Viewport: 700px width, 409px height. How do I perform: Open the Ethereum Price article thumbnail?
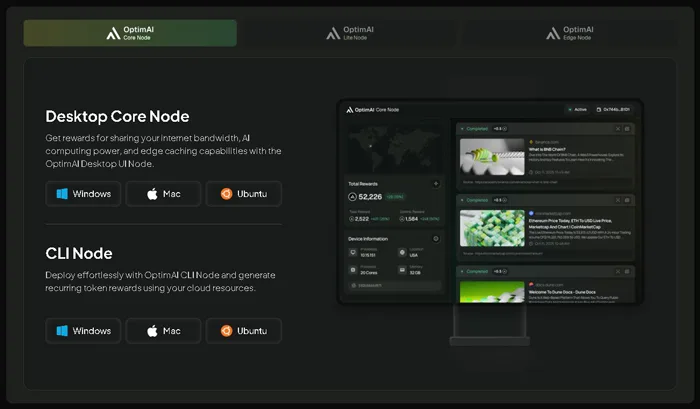(x=492, y=228)
